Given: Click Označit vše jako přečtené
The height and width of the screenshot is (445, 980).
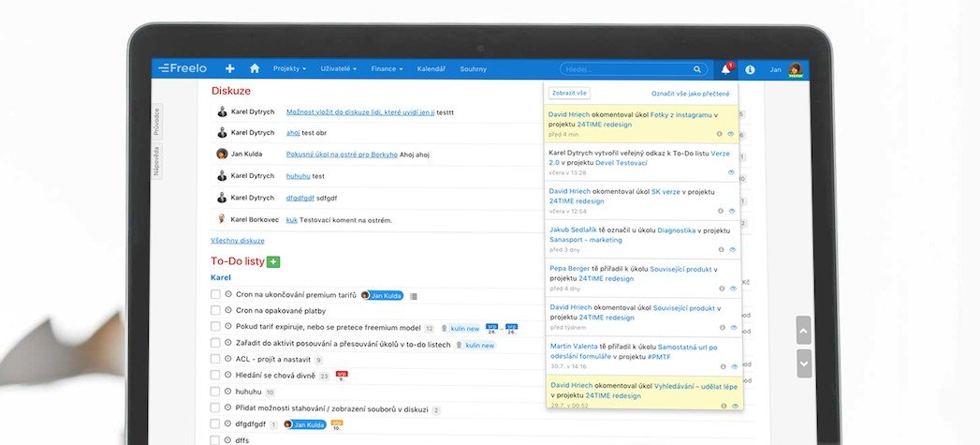Looking at the screenshot, I should 690,94.
